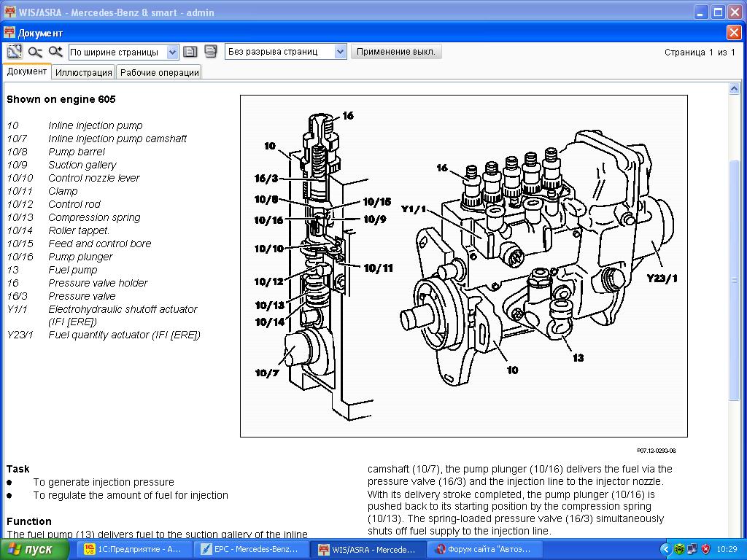Click the 'Применение выкл.' button
The width and height of the screenshot is (747, 560).
(x=396, y=52)
